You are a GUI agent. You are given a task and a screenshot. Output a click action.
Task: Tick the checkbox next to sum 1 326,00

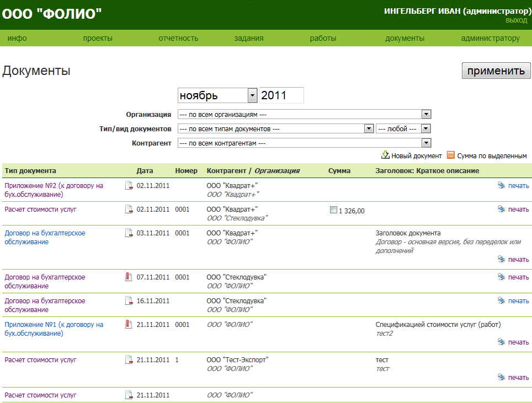(333, 210)
